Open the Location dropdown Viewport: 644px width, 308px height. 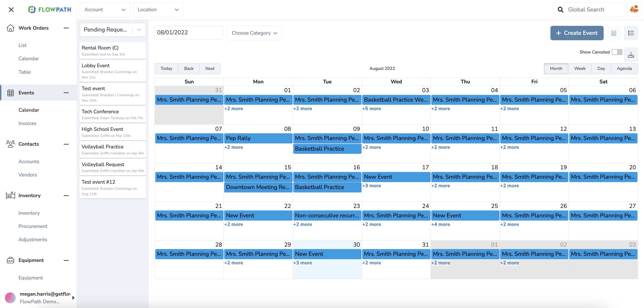(x=158, y=9)
